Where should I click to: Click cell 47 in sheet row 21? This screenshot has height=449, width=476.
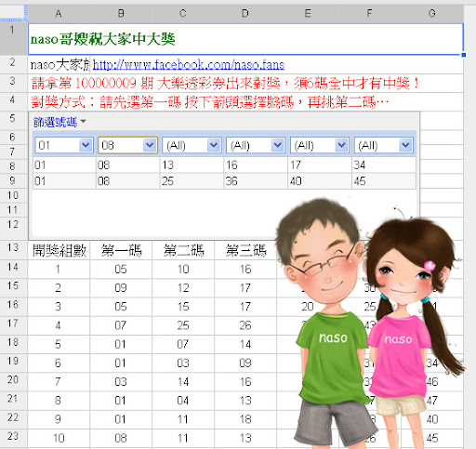pos(432,401)
